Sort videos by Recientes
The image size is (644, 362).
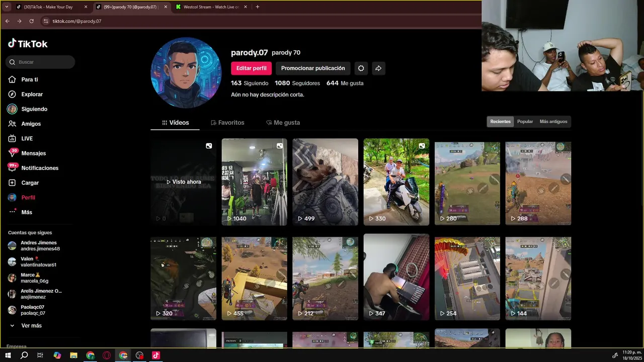click(x=500, y=122)
